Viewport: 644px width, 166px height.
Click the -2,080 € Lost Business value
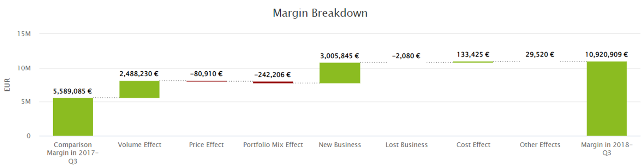click(406, 56)
